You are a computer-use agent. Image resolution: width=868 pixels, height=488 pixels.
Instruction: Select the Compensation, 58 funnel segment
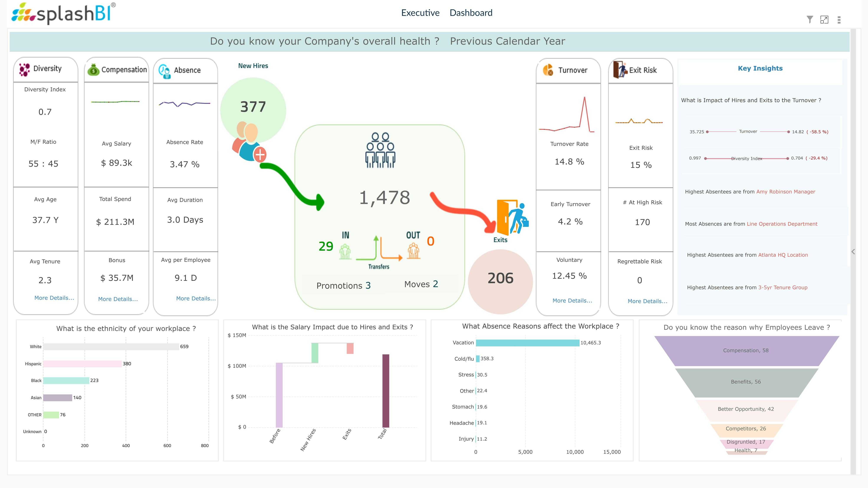point(745,350)
